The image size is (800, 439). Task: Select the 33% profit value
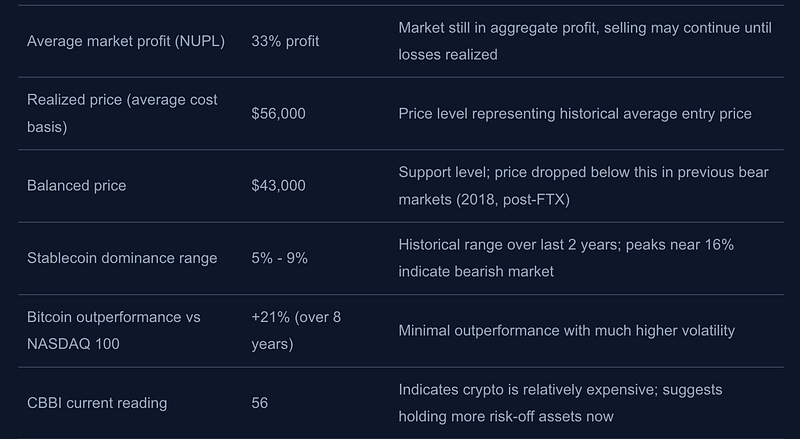point(285,41)
